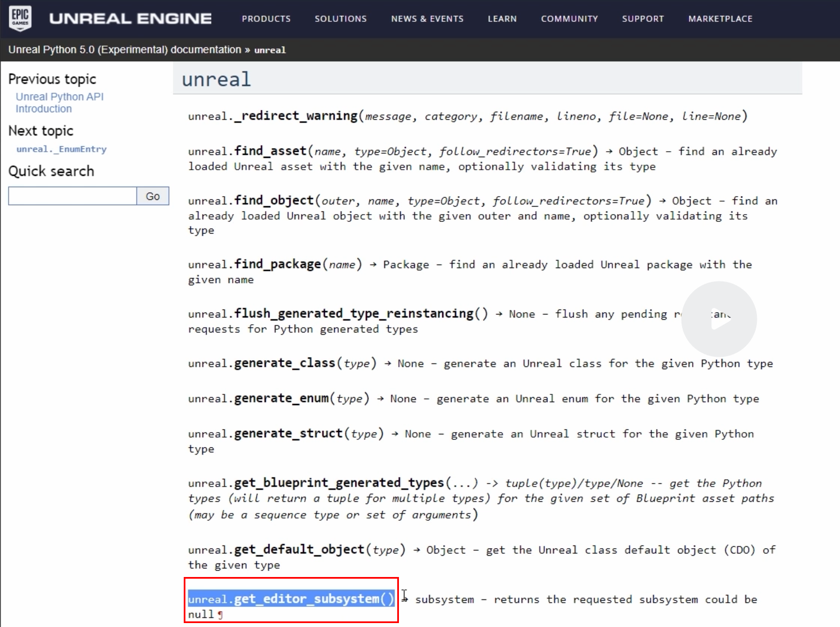Click the Unreal Engine wordmark logo
840x627 pixels.
pyautogui.click(x=130, y=19)
